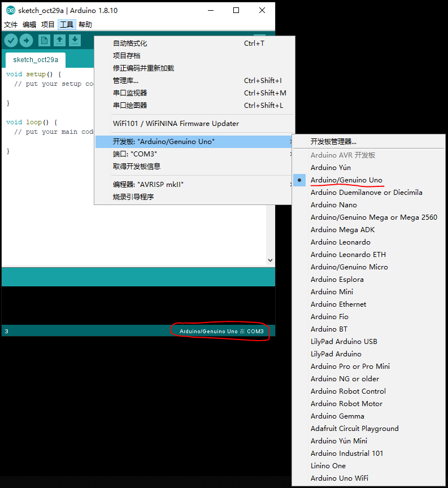Click the Save sketch down-arrow icon
The width and height of the screenshot is (448, 488).
(x=75, y=41)
